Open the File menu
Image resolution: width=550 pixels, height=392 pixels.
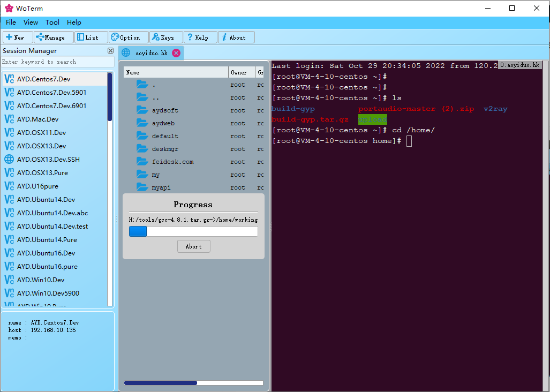(11, 22)
